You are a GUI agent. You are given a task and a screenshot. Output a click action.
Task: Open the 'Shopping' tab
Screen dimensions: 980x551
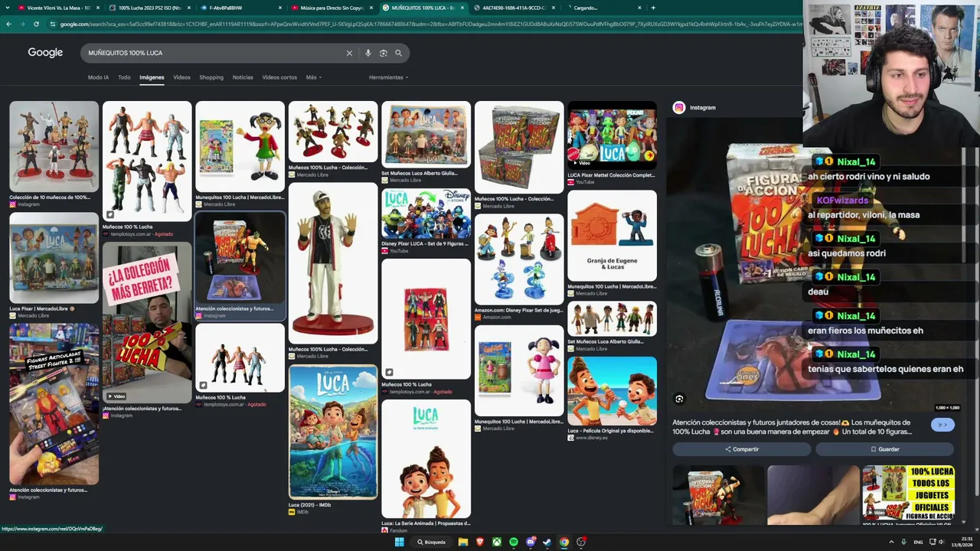211,77
